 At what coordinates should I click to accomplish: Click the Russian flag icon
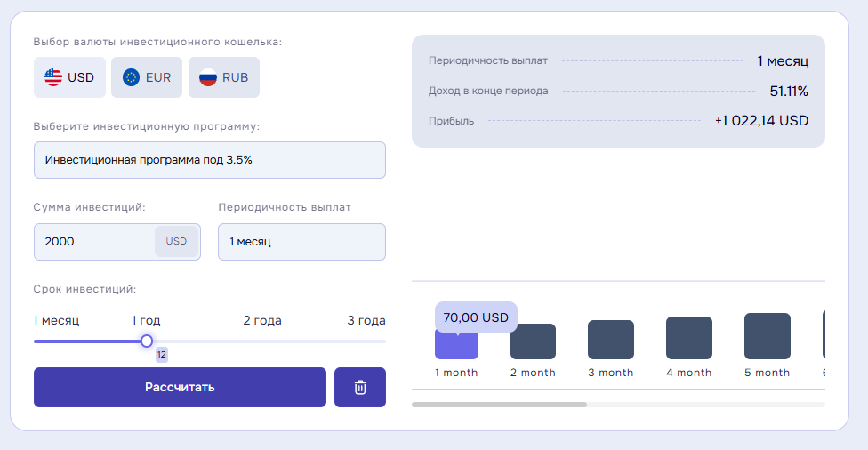(x=208, y=77)
